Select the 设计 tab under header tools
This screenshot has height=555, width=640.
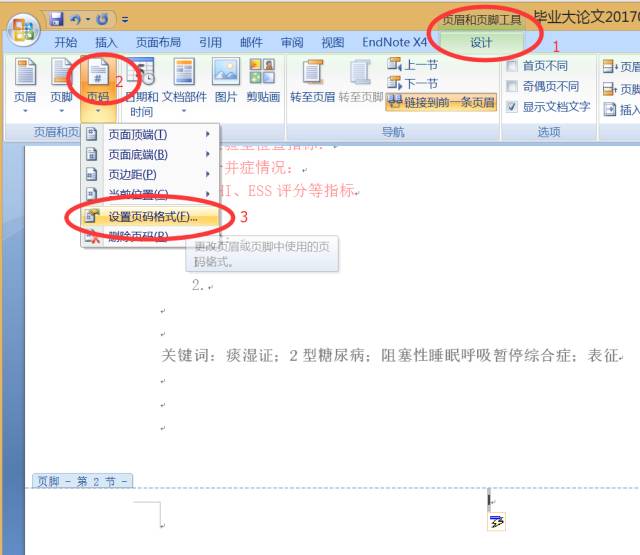(482, 42)
